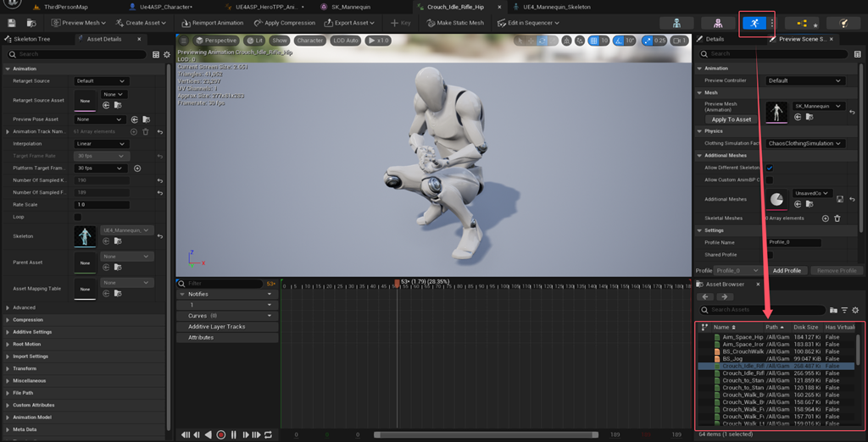Click Apply Compression button
This screenshot has height=442, width=868.
[285, 23]
